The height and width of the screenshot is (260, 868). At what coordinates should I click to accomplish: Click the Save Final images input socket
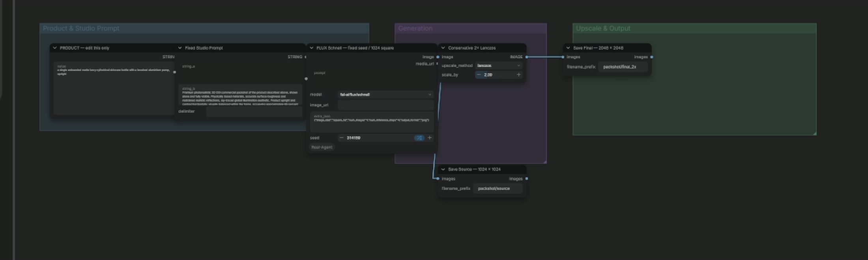click(x=563, y=57)
